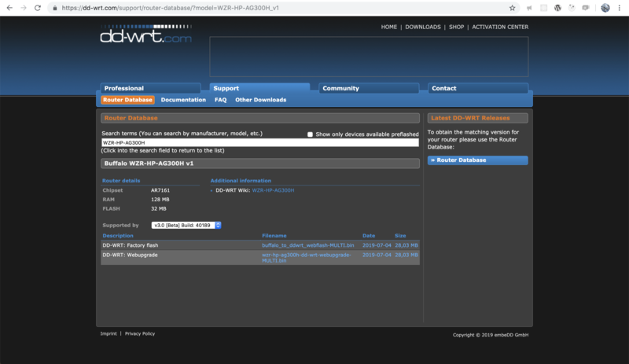This screenshot has width=629, height=364.
Task: Open the megaphone extension icon
Action: [x=529, y=8]
